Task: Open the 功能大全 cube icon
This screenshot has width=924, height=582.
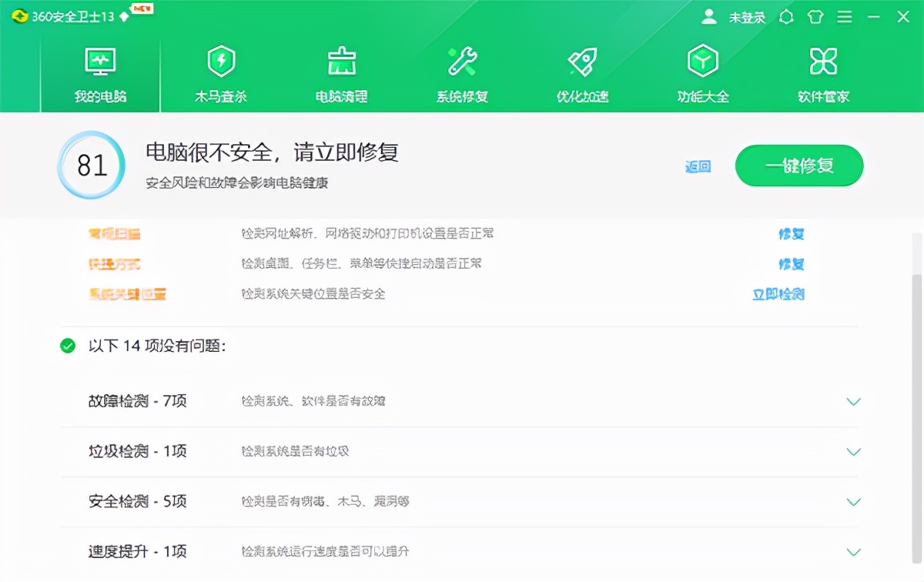Action: (701, 73)
